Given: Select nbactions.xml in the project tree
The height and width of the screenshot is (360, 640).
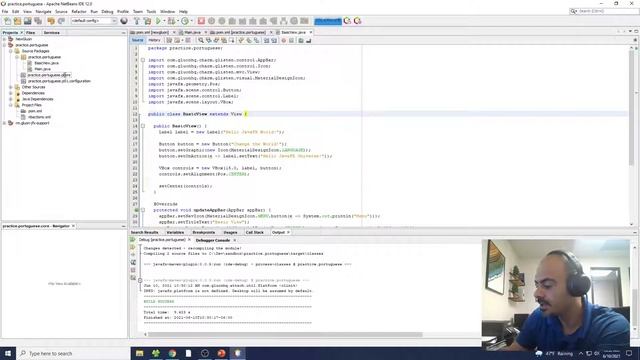Looking at the screenshot, I should [39, 117].
